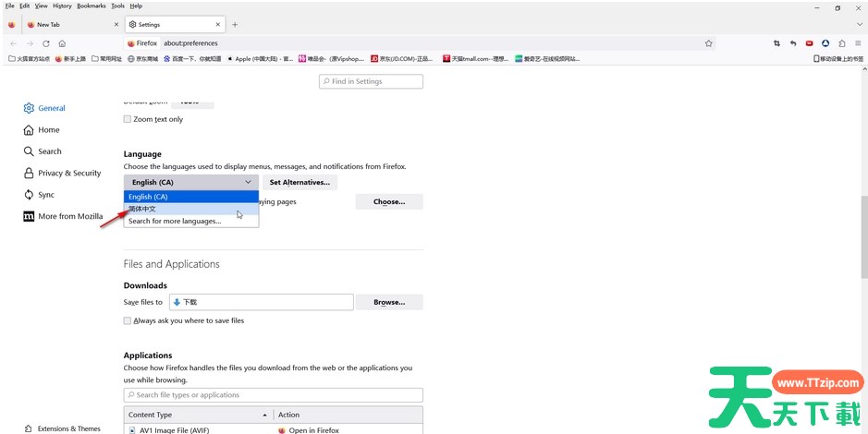Viewport: 868px width, 434px height.
Task: Click Browse to change download folder
Action: coord(388,302)
